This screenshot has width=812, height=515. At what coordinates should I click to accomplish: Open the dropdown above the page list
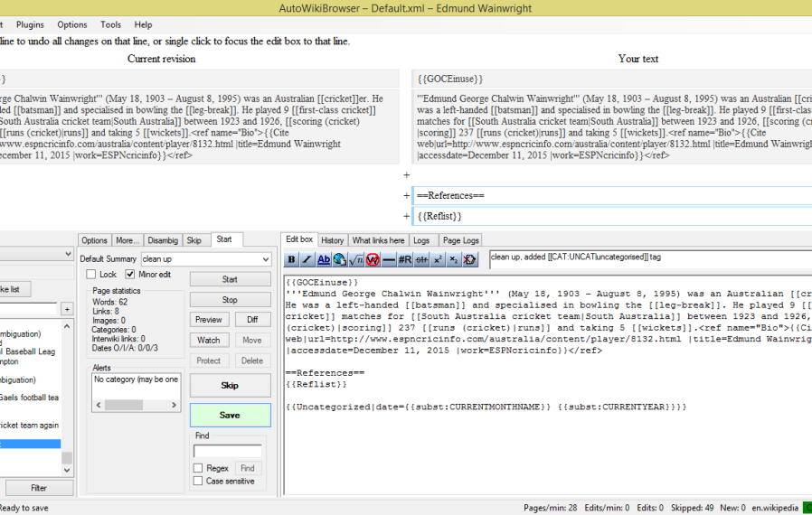click(x=68, y=254)
